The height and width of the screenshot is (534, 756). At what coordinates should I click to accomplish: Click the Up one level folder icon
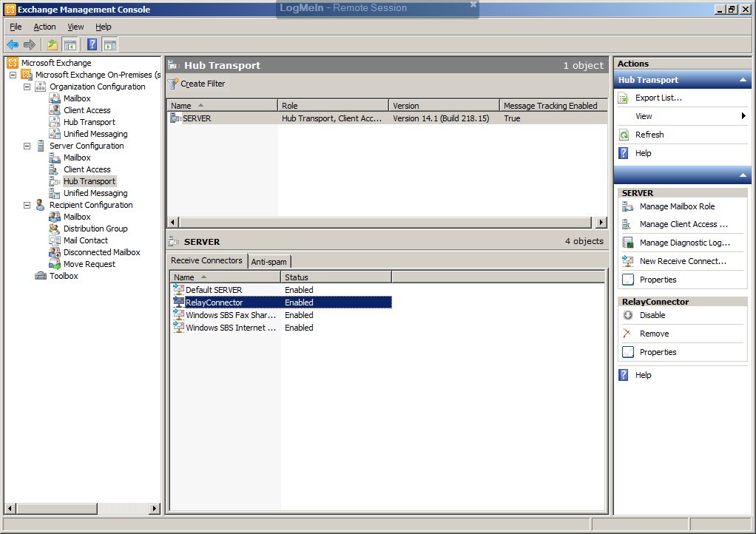(52, 45)
